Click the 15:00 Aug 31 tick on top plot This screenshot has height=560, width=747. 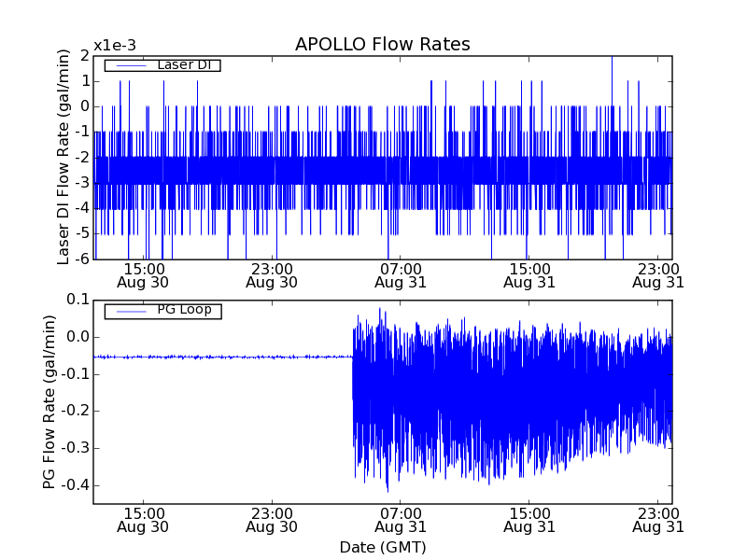529,274
